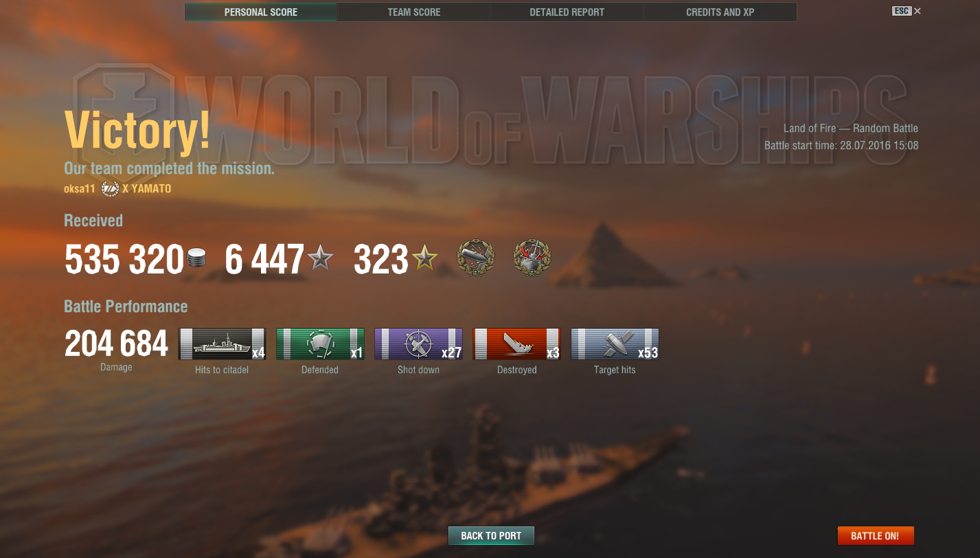Click the green Defended ribbon icon

coord(320,344)
